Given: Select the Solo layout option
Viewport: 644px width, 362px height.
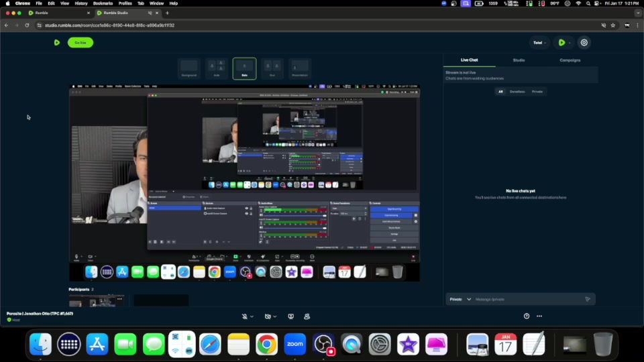Looking at the screenshot, I should (x=244, y=68).
